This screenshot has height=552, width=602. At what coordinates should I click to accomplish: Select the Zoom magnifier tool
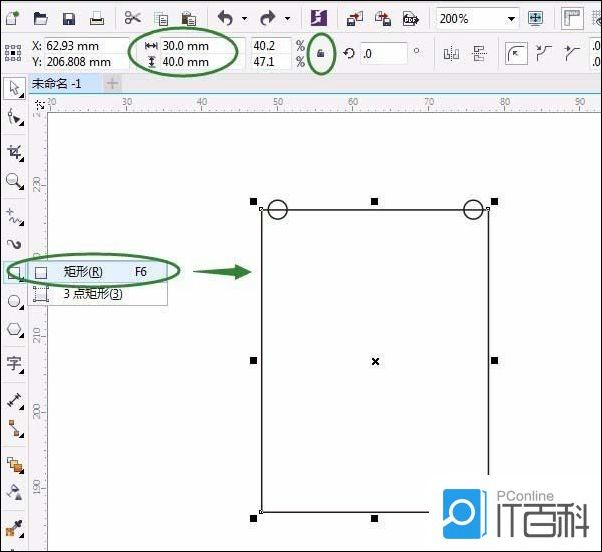[x=15, y=181]
